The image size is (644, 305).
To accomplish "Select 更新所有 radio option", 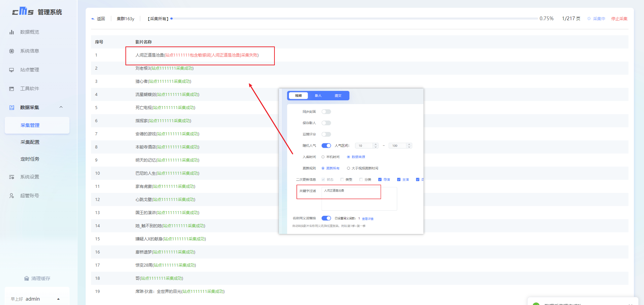I will (x=330, y=168).
